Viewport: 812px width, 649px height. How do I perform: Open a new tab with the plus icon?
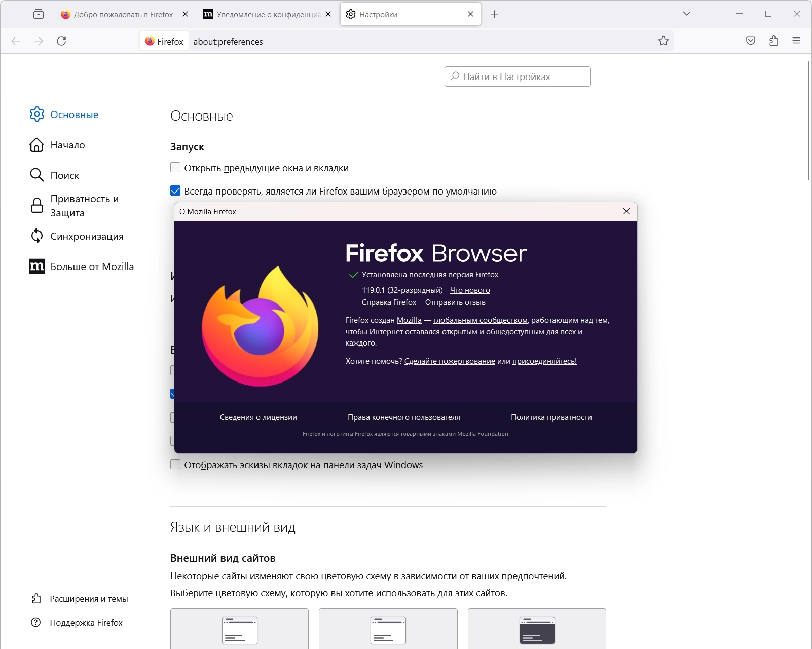495,14
